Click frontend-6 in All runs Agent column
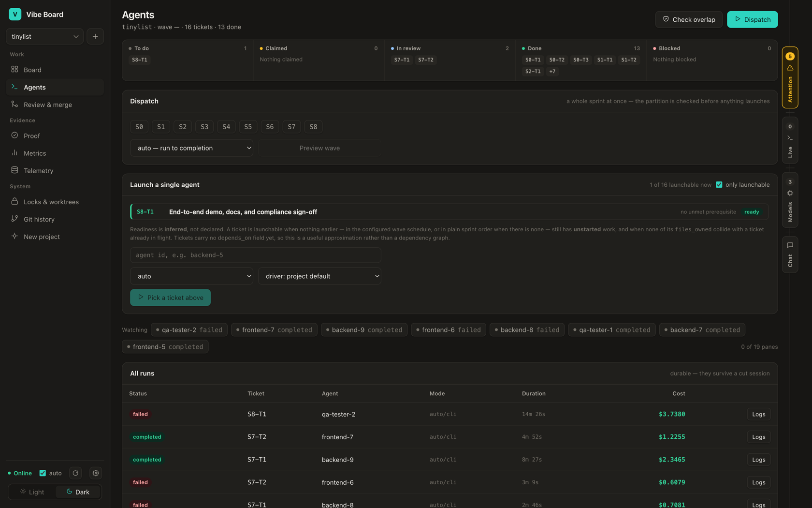 pos(338,482)
